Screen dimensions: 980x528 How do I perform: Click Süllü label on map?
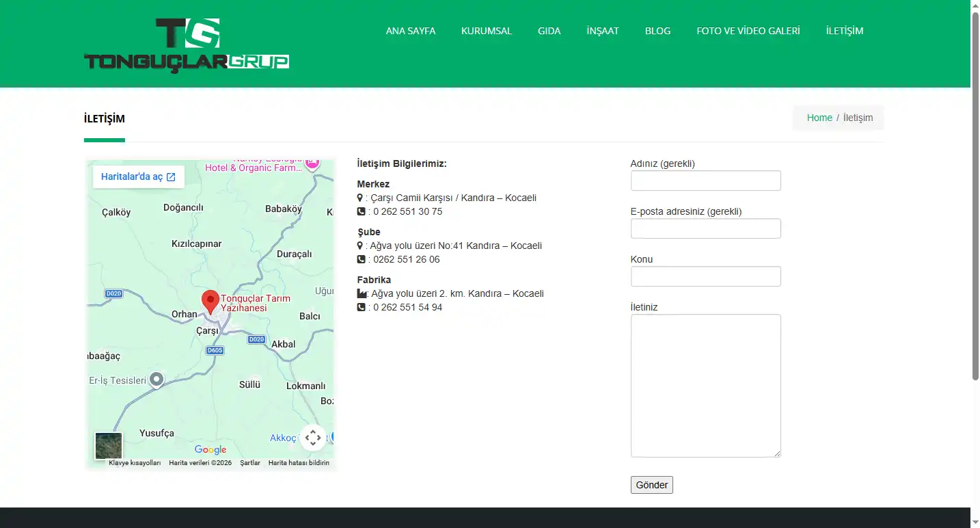(x=249, y=384)
